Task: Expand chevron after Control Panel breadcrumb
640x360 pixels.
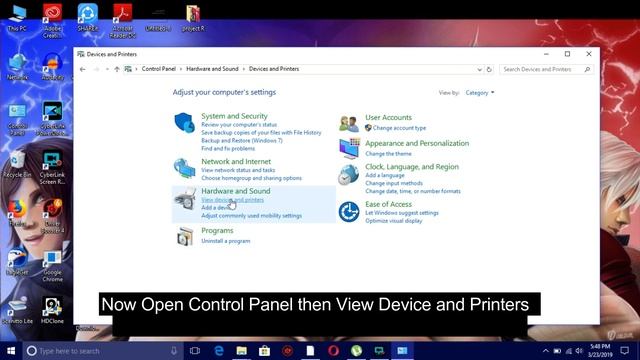Action: point(181,69)
